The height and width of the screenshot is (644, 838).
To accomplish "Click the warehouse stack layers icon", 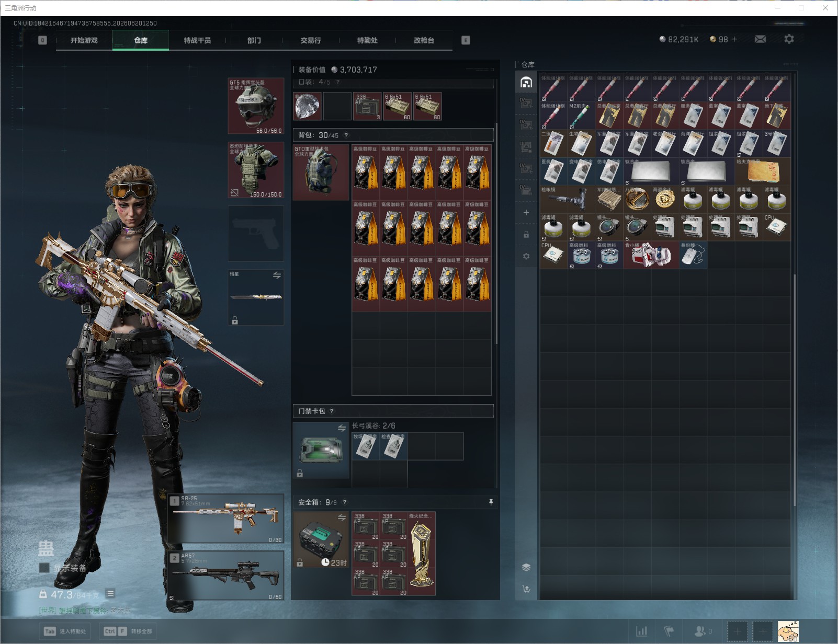I will 526,567.
